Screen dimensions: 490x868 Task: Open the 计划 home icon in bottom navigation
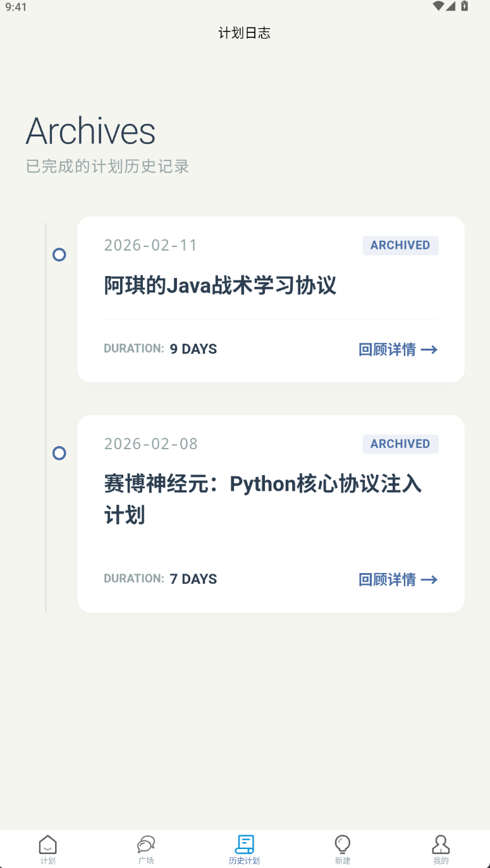[x=48, y=844]
